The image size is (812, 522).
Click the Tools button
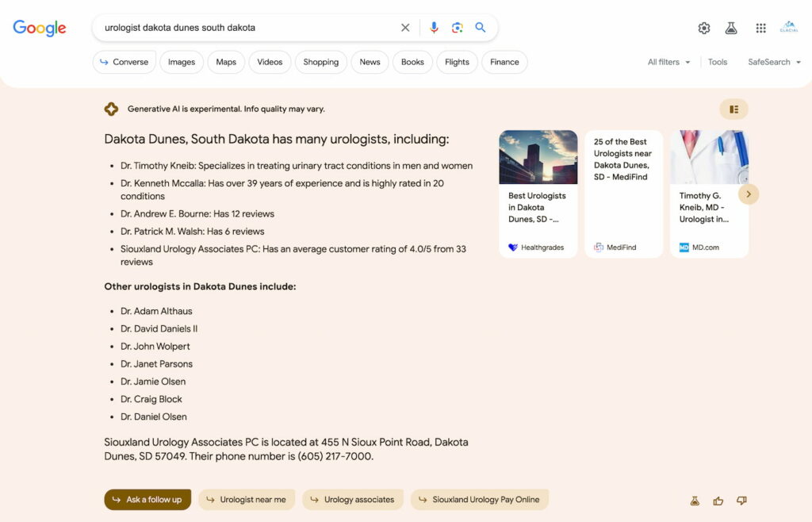click(x=717, y=62)
